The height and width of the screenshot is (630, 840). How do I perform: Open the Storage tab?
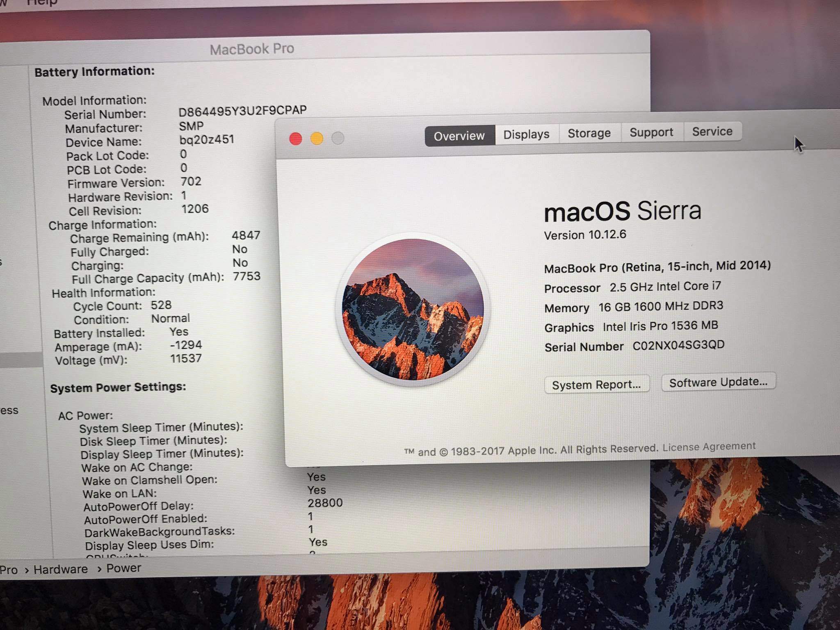pyautogui.click(x=589, y=133)
